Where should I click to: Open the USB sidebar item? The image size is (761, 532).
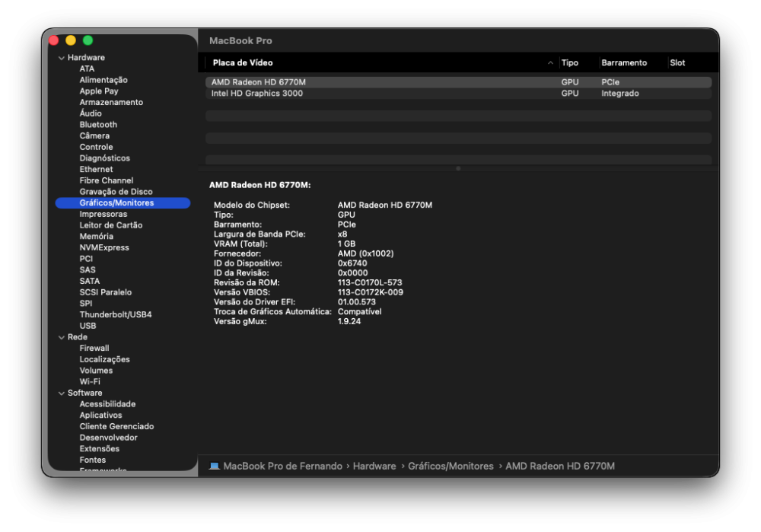click(88, 326)
